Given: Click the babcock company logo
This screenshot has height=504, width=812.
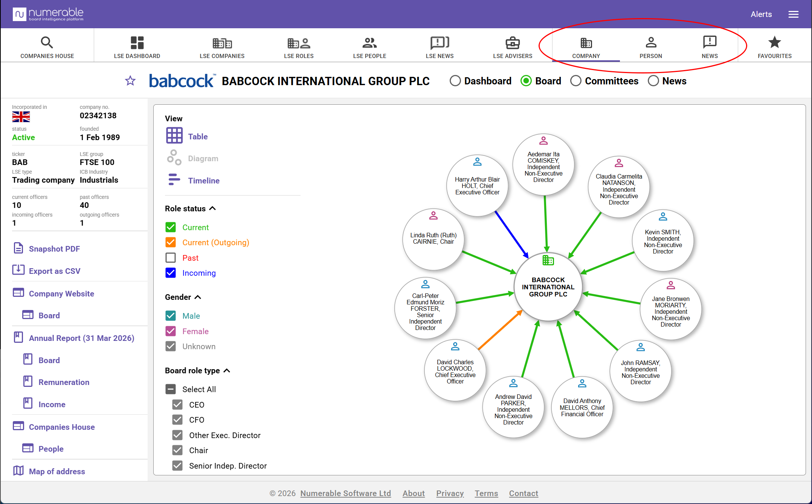Looking at the screenshot, I should tap(182, 81).
